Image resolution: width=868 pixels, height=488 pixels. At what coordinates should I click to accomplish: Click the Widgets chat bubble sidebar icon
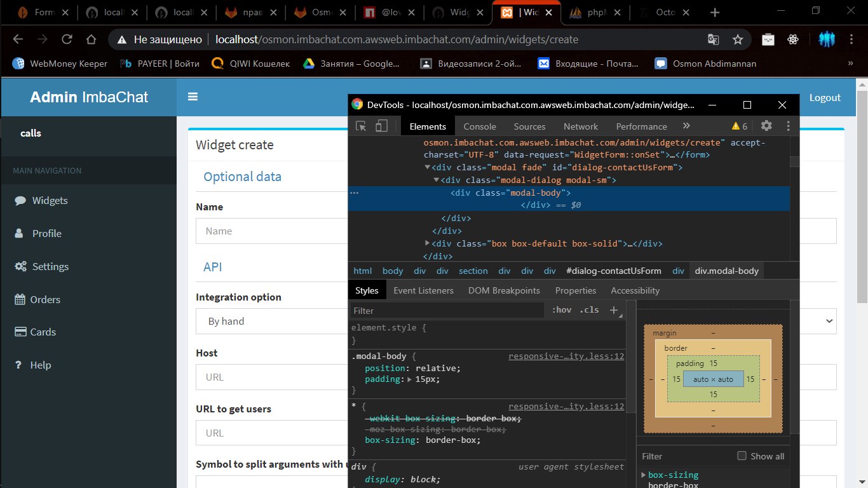(20, 200)
